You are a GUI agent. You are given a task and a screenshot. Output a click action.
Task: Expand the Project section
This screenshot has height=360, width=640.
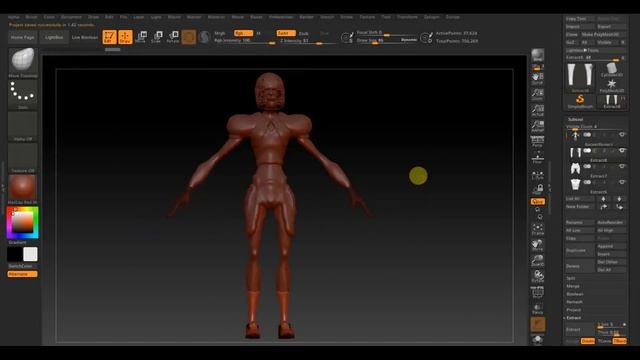click(x=573, y=310)
